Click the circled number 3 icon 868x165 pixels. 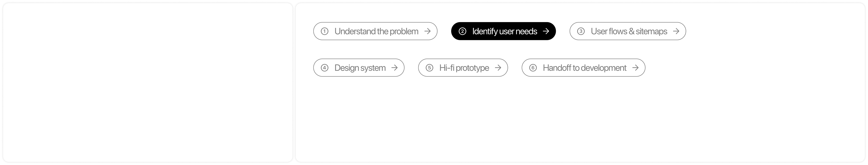[x=580, y=31]
